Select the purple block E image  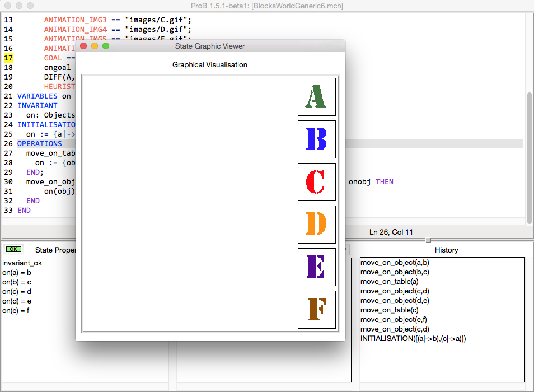pyautogui.click(x=316, y=267)
